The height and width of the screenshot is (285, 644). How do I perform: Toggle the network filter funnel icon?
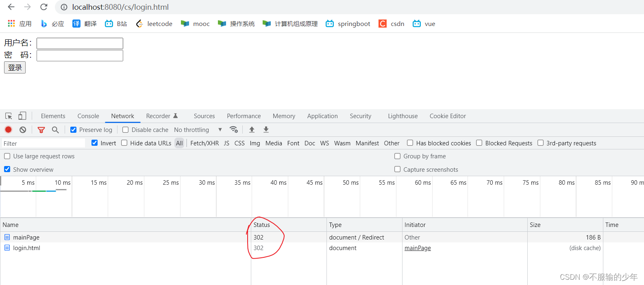point(41,130)
